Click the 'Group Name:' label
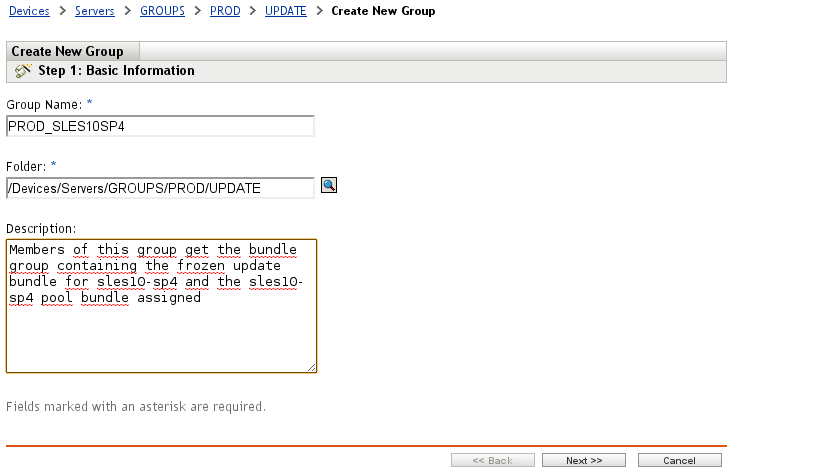Viewport: 816px width, 475px height. [x=44, y=105]
